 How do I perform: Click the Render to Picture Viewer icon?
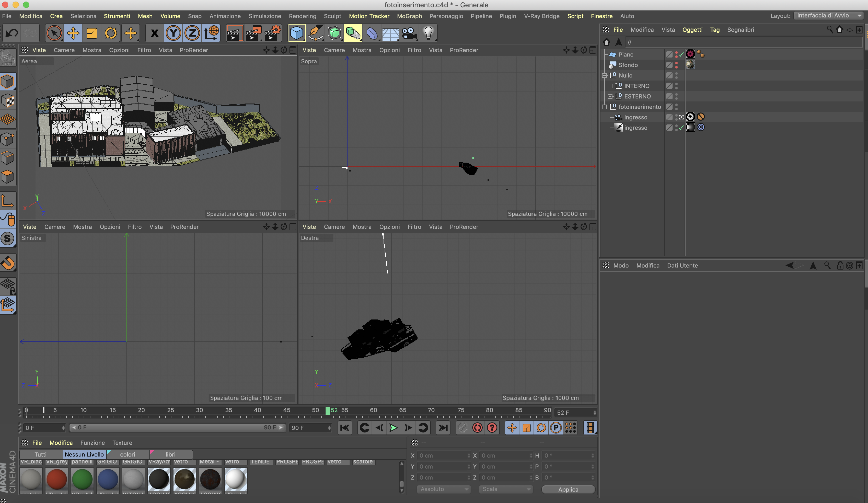point(253,33)
